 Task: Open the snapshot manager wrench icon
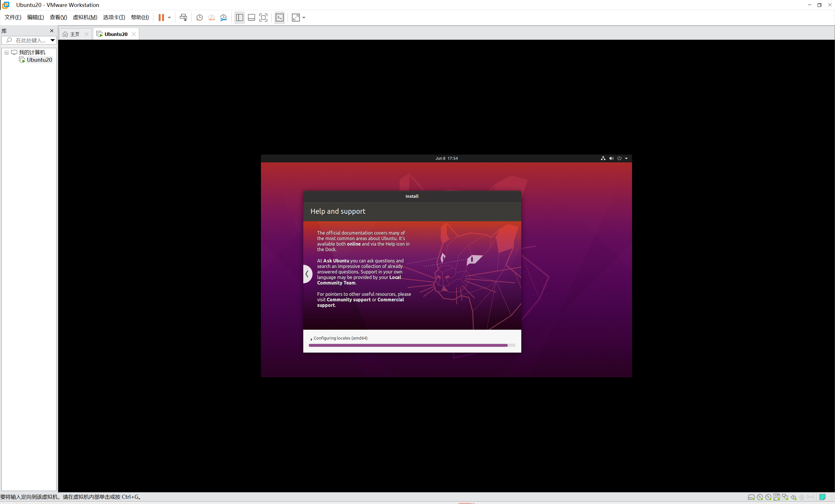[x=223, y=17]
